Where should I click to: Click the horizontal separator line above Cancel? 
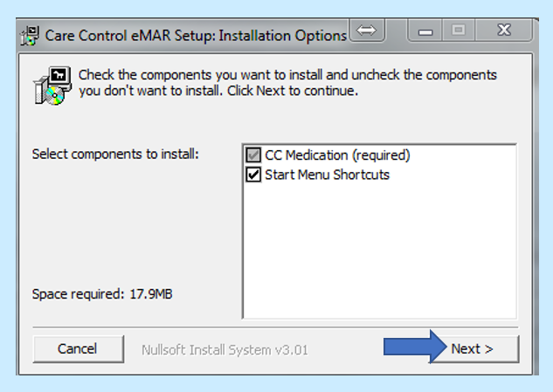(276, 327)
